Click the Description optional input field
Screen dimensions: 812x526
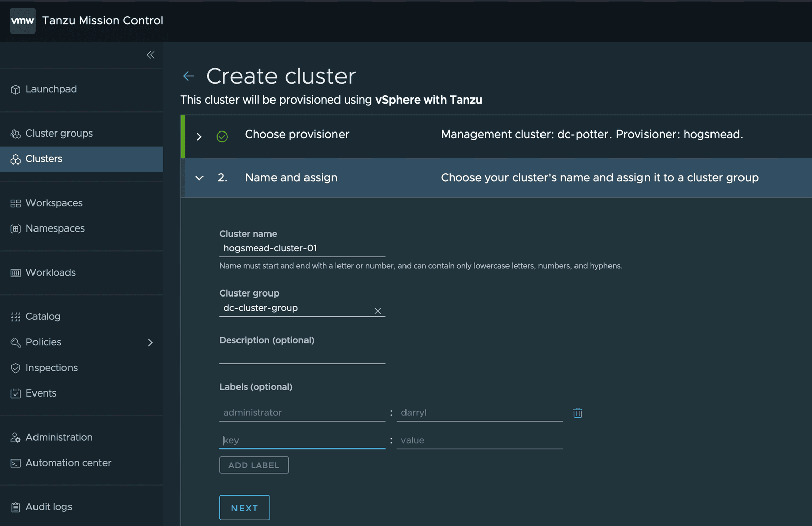[x=301, y=359]
